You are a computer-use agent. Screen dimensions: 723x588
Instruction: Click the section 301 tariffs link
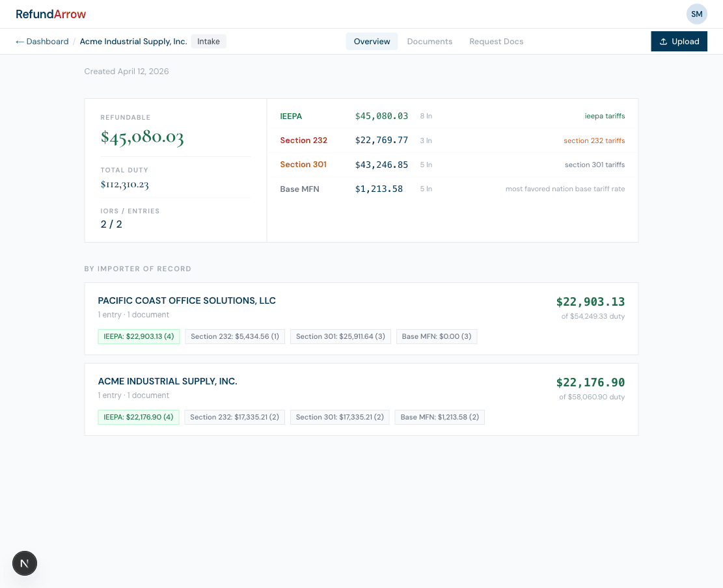[x=594, y=165]
